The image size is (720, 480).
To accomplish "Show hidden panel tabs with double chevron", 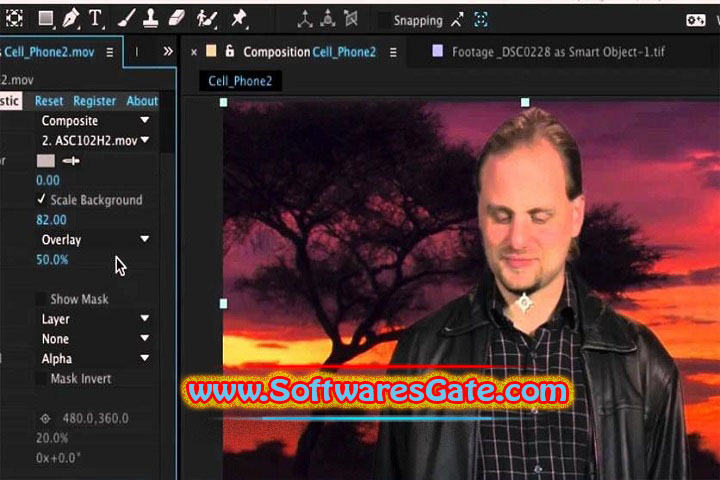I will click(x=168, y=51).
